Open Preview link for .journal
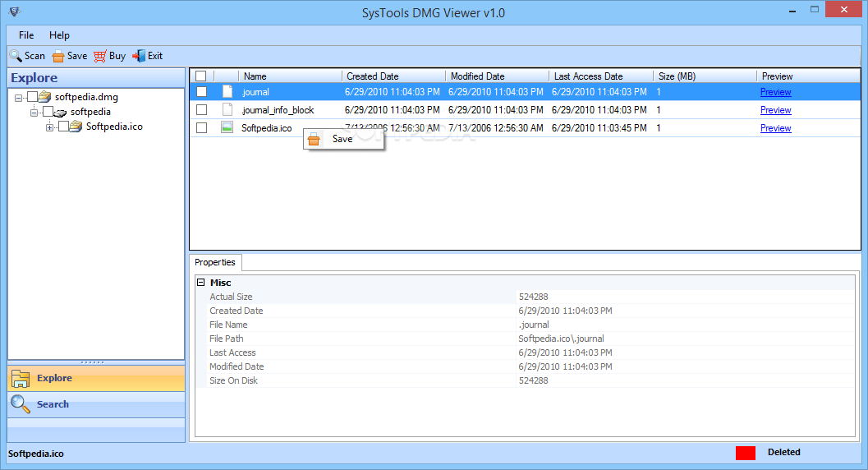This screenshot has width=868, height=470. tap(775, 92)
